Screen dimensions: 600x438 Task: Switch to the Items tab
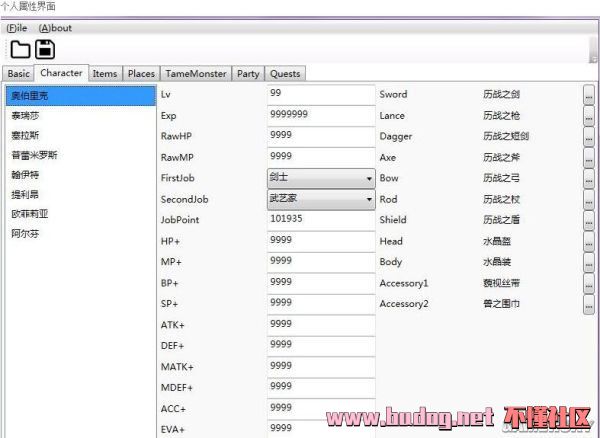pos(105,73)
